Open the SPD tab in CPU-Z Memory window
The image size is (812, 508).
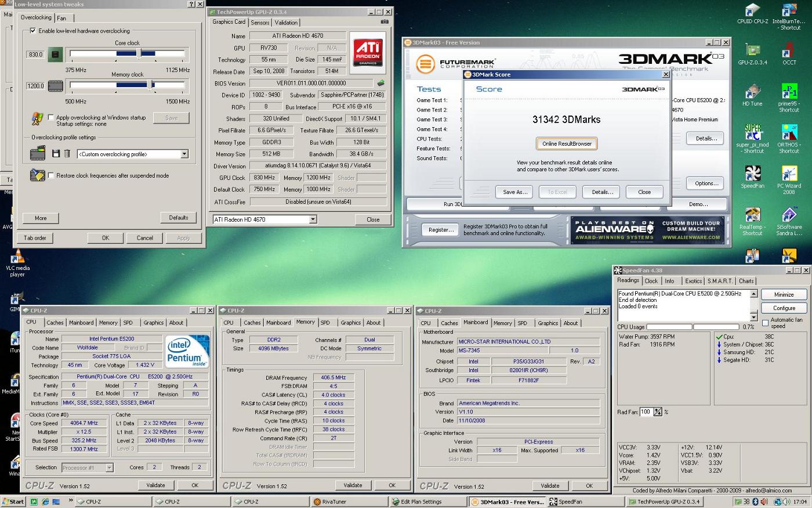pos(325,323)
